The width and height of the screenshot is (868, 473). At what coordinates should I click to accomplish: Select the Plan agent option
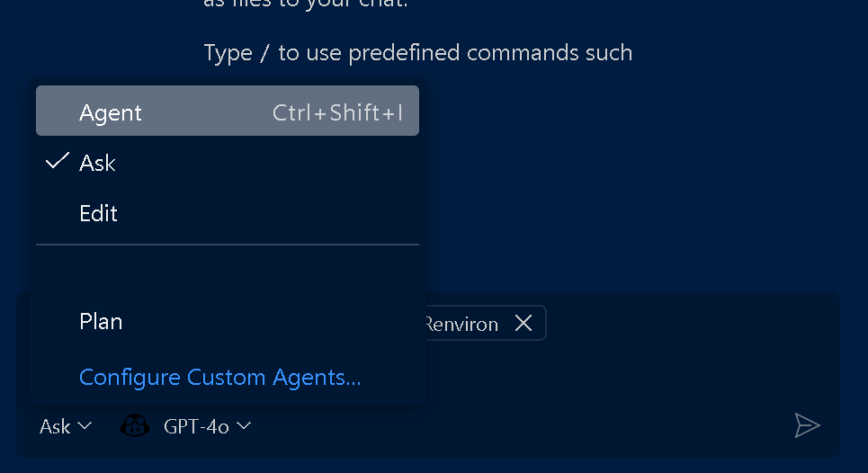(101, 322)
